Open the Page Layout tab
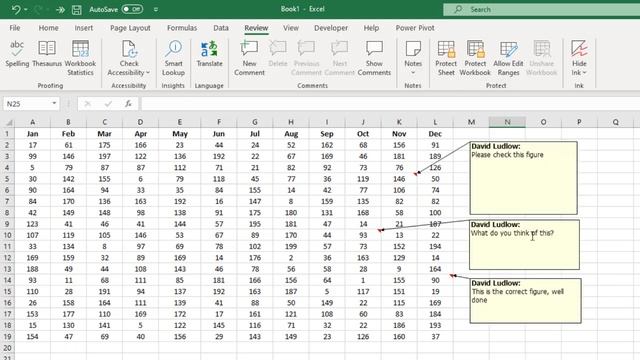 130,28
